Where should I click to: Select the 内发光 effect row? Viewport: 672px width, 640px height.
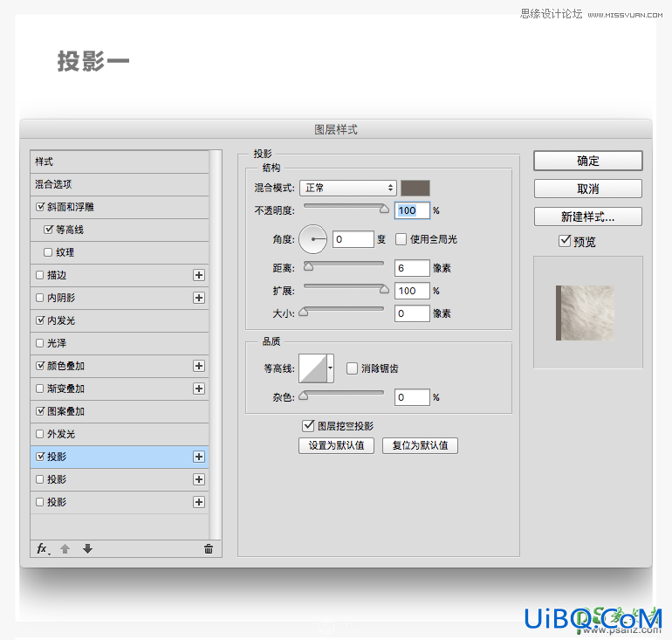(x=120, y=320)
